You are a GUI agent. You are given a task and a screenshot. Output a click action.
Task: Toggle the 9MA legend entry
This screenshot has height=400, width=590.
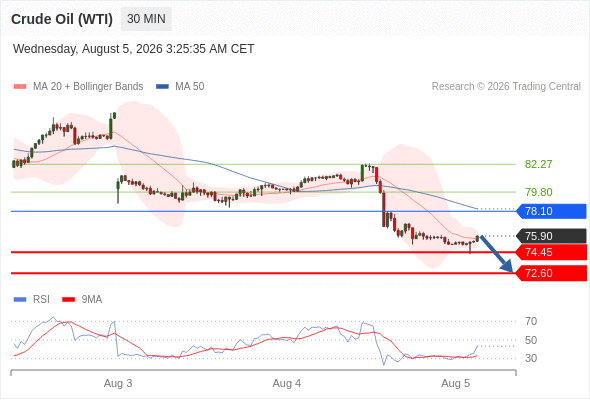pos(82,300)
